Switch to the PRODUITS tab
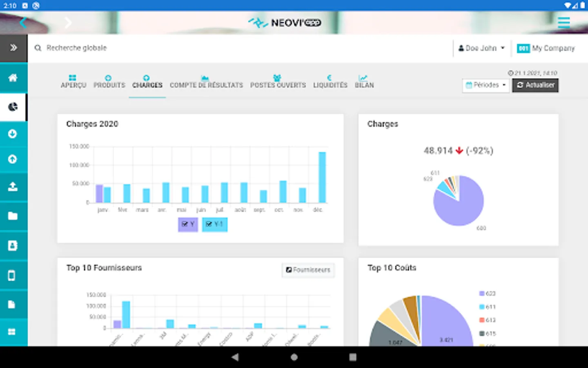The image size is (588, 368). (x=109, y=82)
